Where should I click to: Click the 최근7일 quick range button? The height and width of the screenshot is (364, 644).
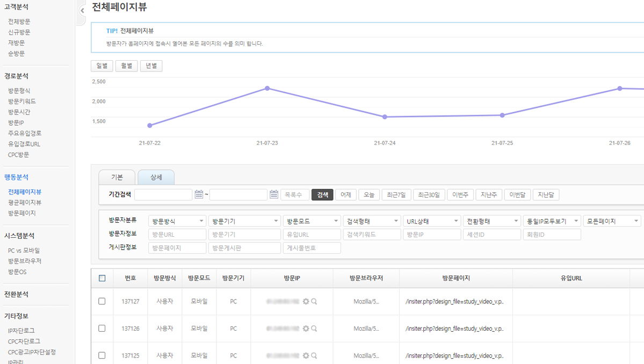coord(396,194)
